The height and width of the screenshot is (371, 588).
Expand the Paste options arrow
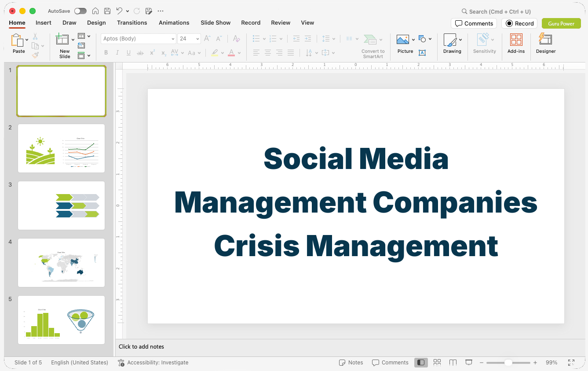pyautogui.click(x=27, y=40)
